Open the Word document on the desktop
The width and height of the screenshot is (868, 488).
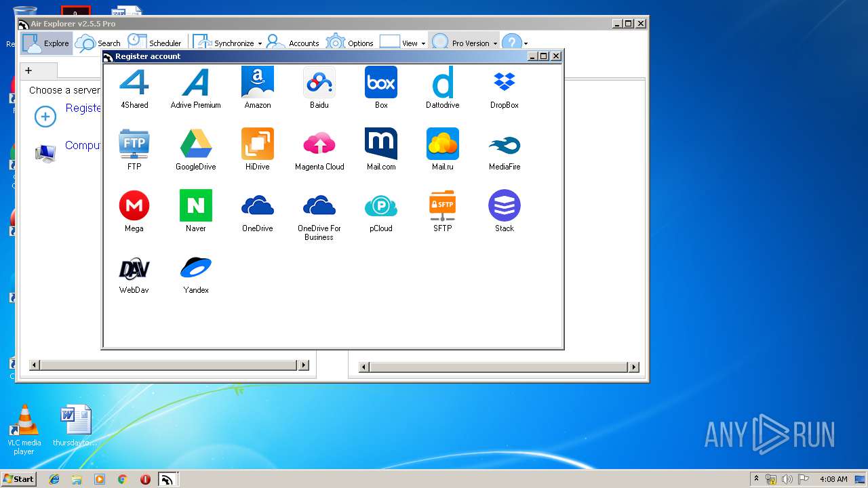tap(75, 426)
